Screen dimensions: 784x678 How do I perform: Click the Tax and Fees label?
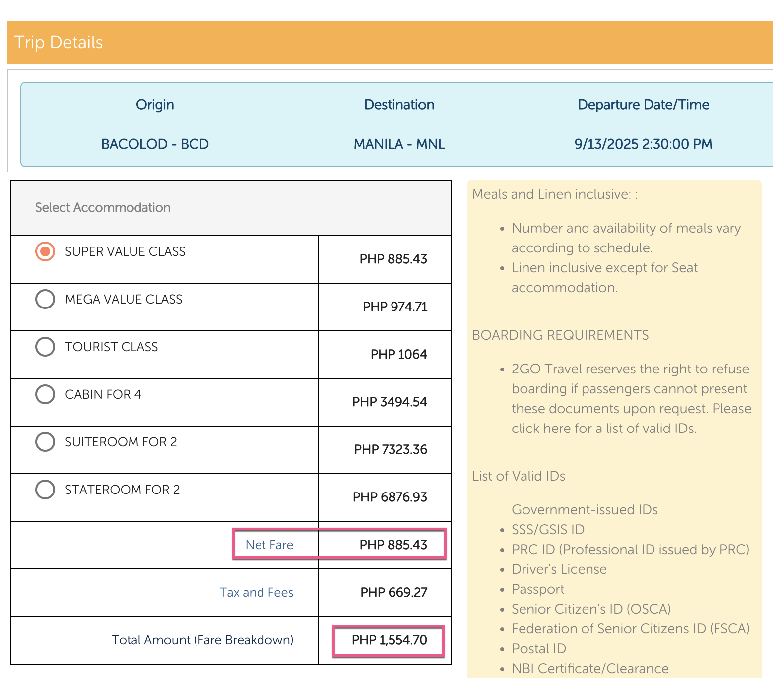coord(256,592)
